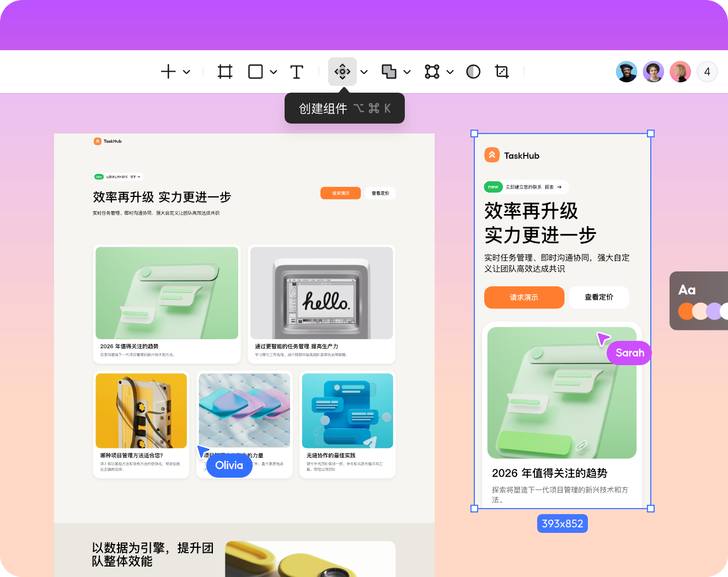Click the boolean overlapping shapes icon
728x577 pixels.
coord(389,72)
